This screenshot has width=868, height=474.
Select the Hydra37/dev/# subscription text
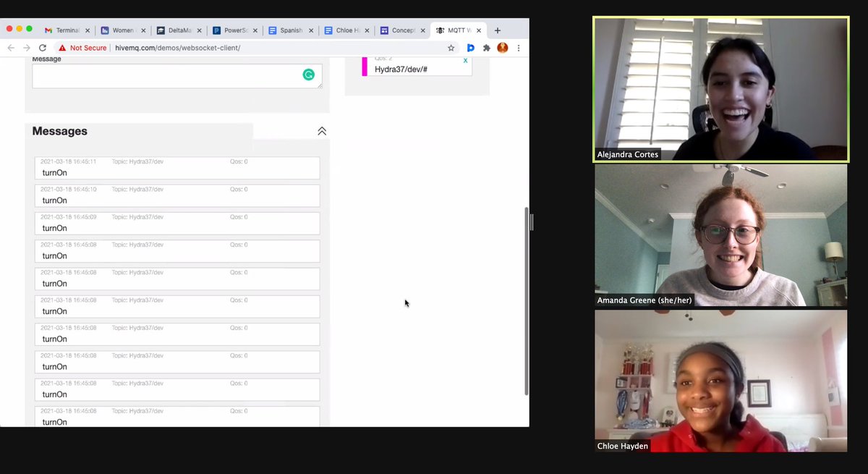(401, 69)
